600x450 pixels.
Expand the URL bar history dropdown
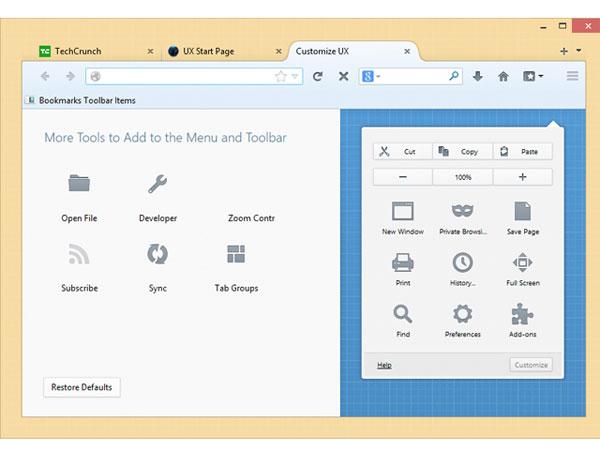pos(295,76)
